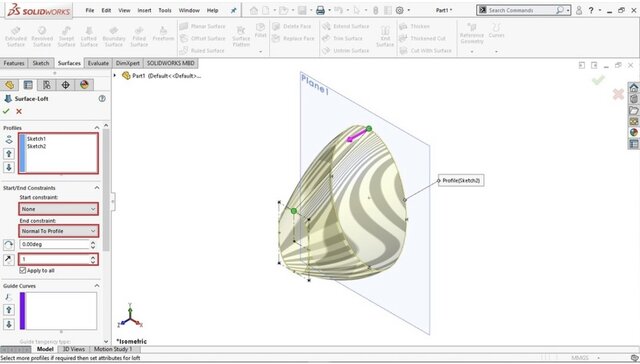Open End constraint dropdown Normal To Profile
The width and height of the screenshot is (640, 364).
tap(58, 231)
